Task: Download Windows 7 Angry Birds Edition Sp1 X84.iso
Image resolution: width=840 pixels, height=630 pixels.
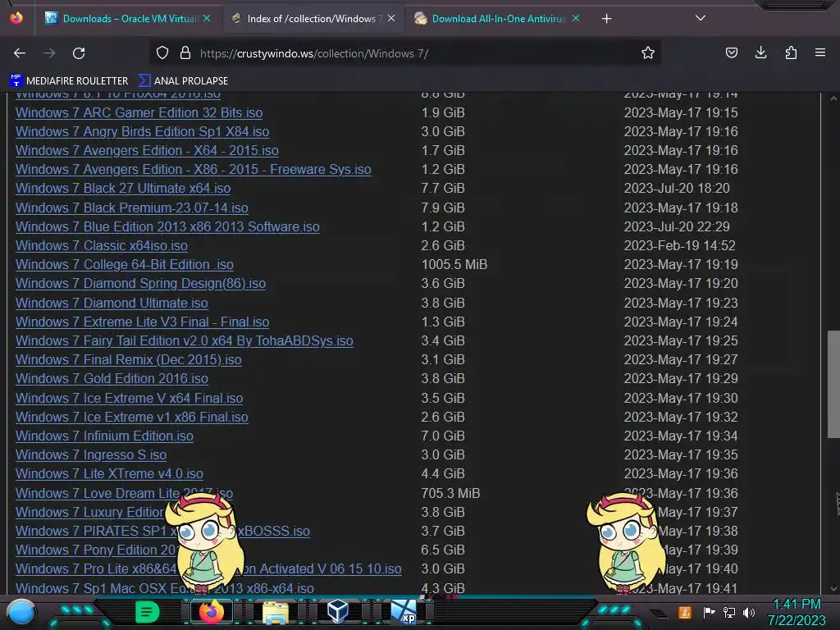Action: pos(142,131)
